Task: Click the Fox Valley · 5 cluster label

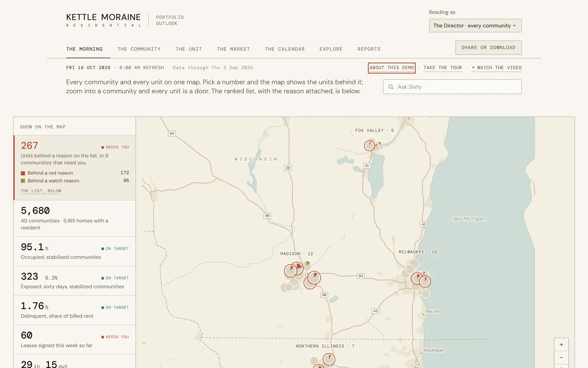Action: tap(374, 131)
